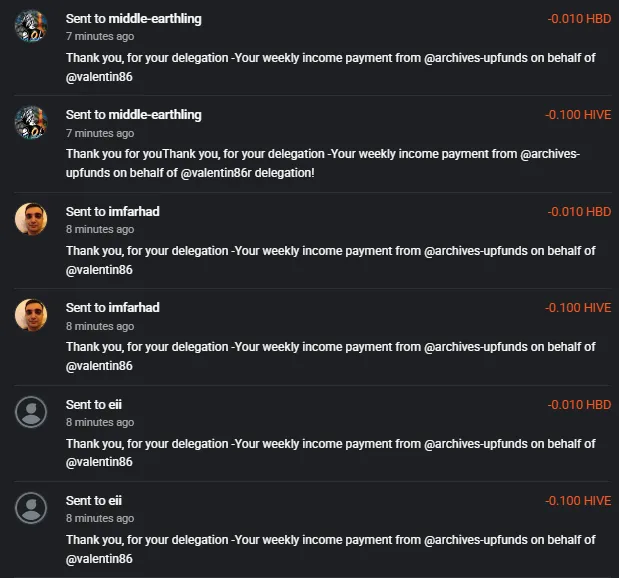Click '7 minutes ago' timestamp on first transfer
The image size is (619, 578).
coord(100,36)
